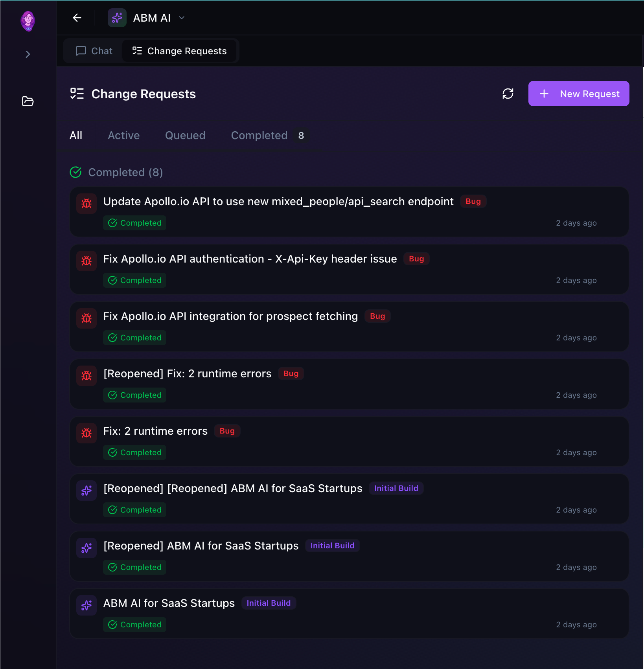
Task: Click bug icon for Update Apollo.io API request
Action: tap(86, 203)
